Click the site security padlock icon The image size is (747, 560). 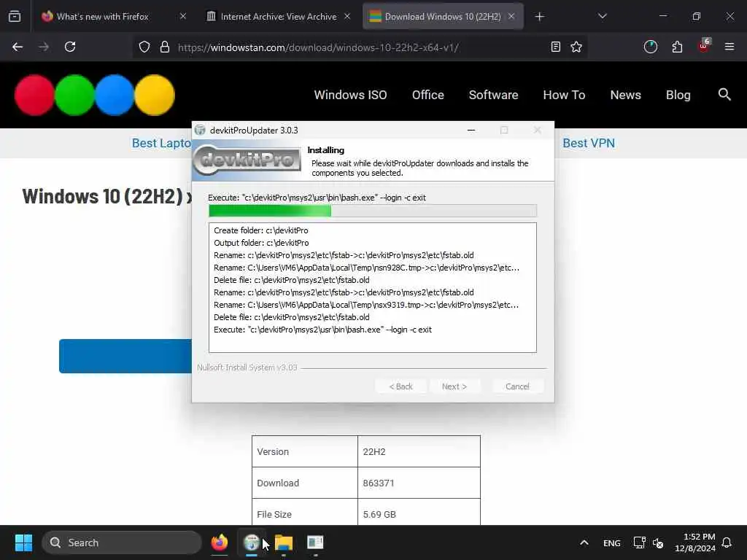click(165, 47)
